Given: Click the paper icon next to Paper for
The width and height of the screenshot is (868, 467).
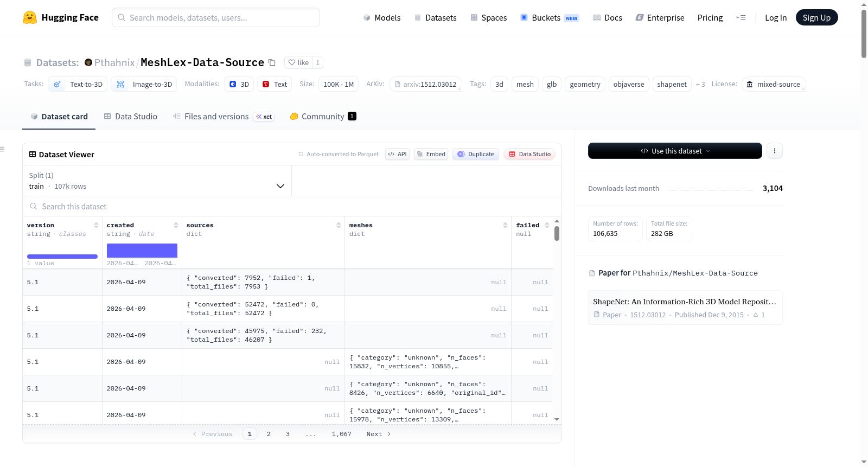Looking at the screenshot, I should pyautogui.click(x=592, y=273).
